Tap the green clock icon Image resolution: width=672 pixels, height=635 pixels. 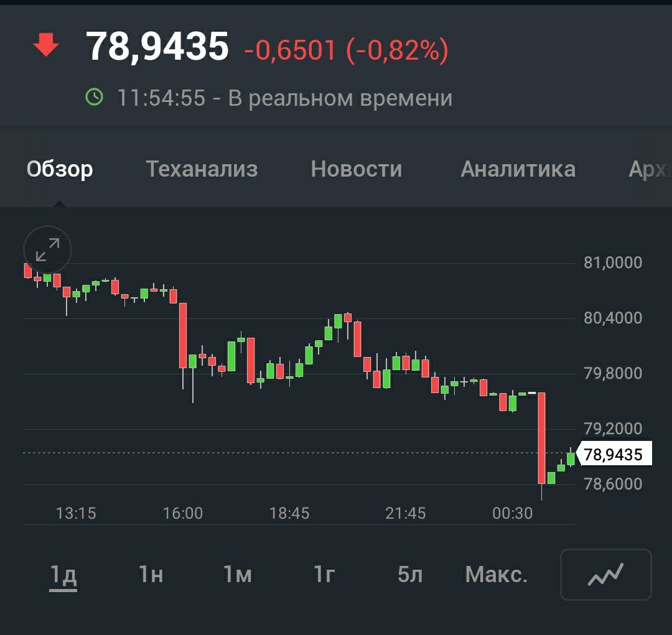pos(95,97)
